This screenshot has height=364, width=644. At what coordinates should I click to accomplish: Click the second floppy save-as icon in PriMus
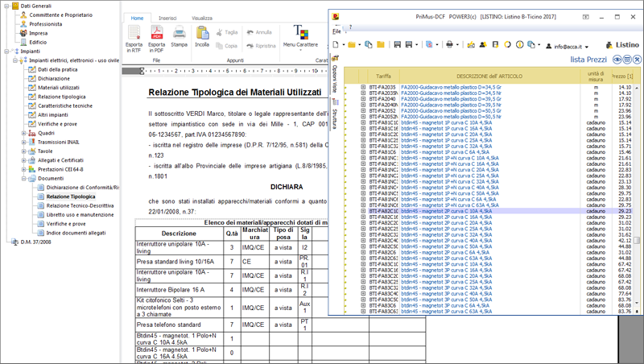409,45
